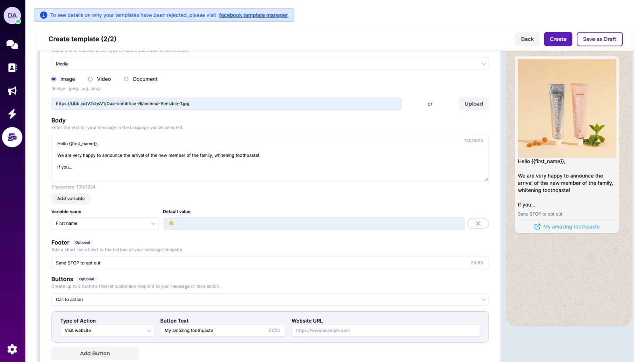Click the toothpaste image in the preview

pos(566,108)
